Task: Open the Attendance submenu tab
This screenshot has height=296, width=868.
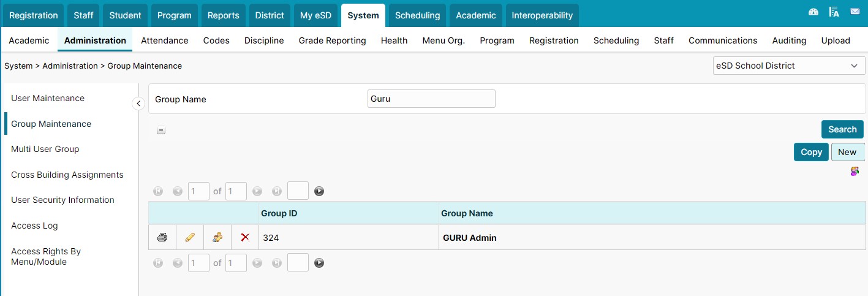Action: (x=165, y=40)
